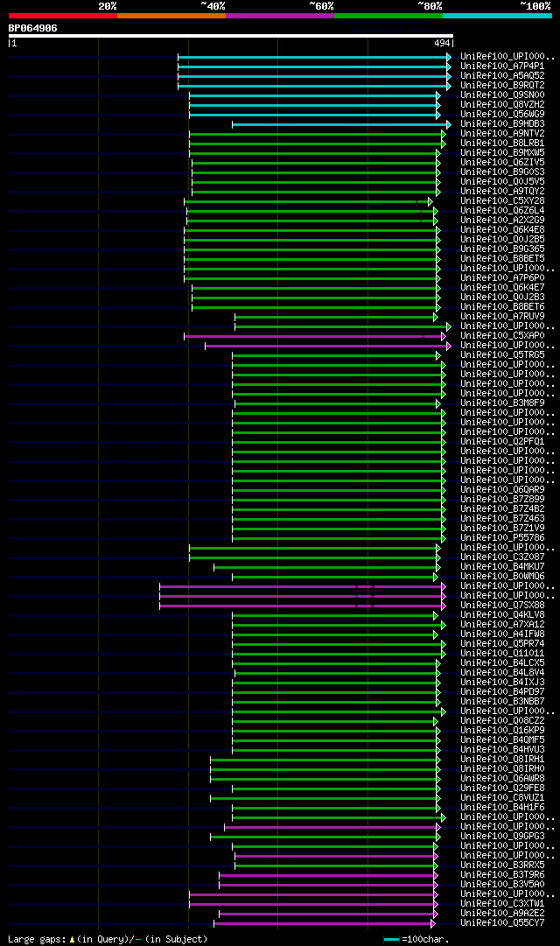Select hit UniRef100_Q4KLV8
Image resolution: width=560 pixels, height=946 pixels.
pos(502,615)
